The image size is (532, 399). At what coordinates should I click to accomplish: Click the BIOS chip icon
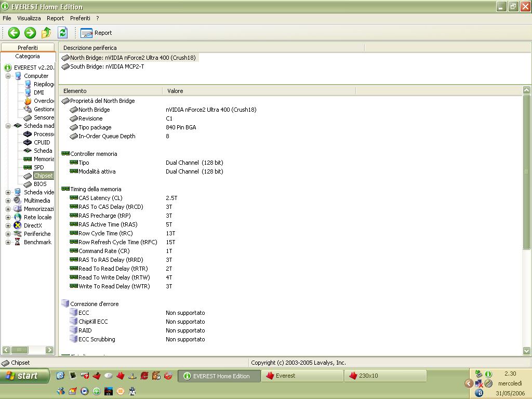point(28,184)
